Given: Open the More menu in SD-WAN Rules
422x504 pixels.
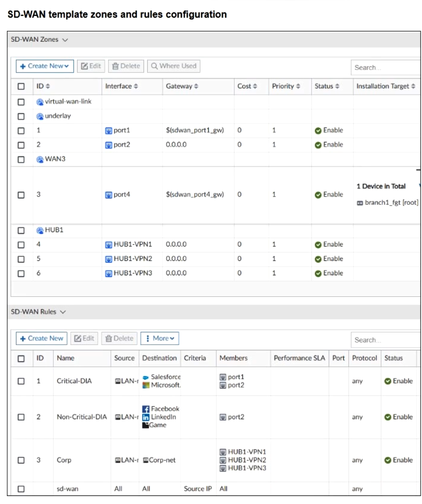Looking at the screenshot, I should [160, 338].
